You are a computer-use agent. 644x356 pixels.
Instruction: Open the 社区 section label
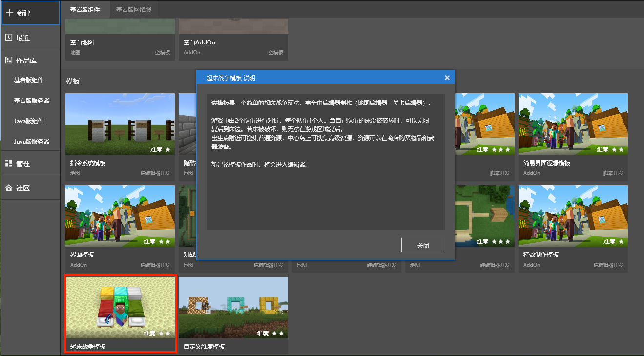(23, 188)
